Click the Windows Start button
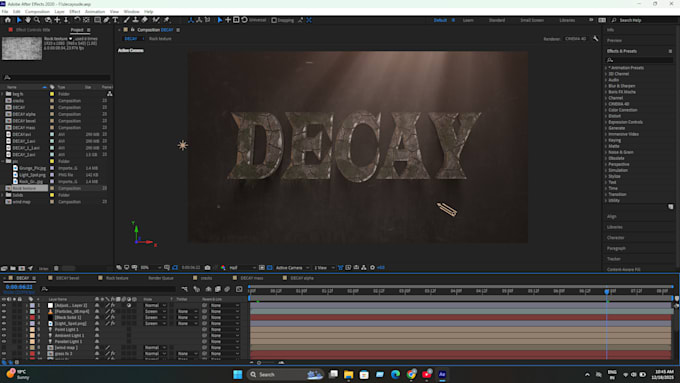This screenshot has width=680, height=383. 238,374
